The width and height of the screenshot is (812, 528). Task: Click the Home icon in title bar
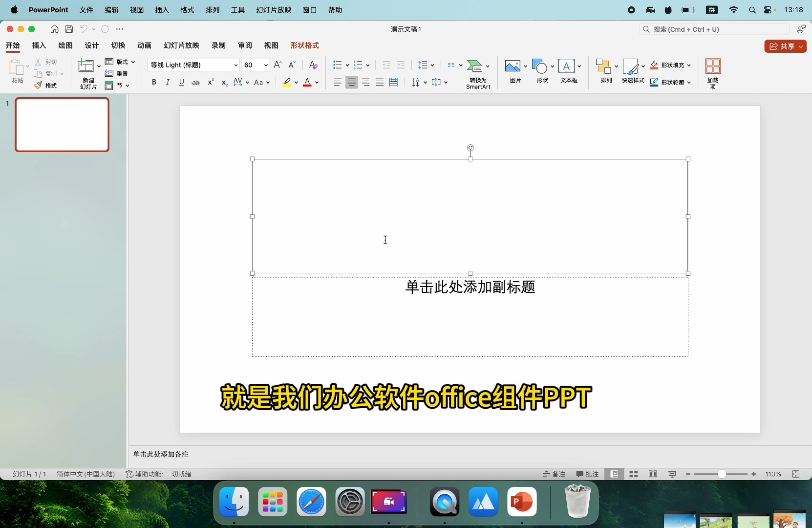pos(55,29)
